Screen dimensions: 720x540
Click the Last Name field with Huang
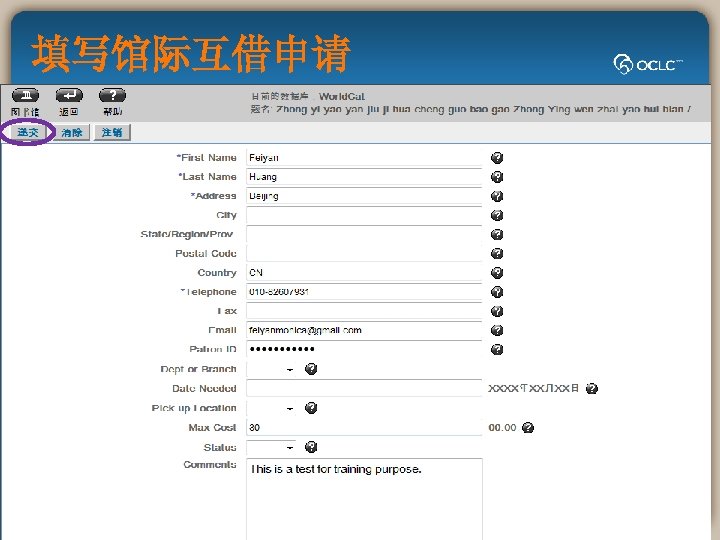coord(364,177)
